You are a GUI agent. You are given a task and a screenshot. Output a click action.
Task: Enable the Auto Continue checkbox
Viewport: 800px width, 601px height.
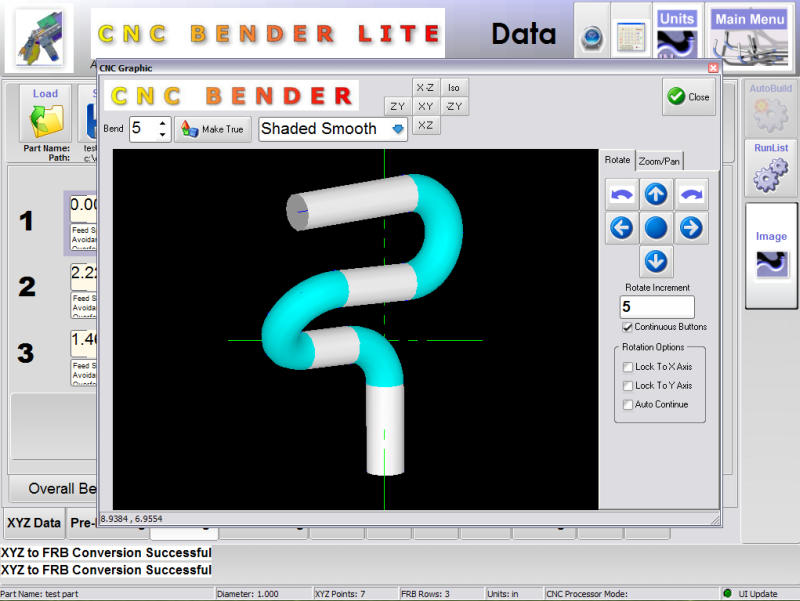coord(628,405)
